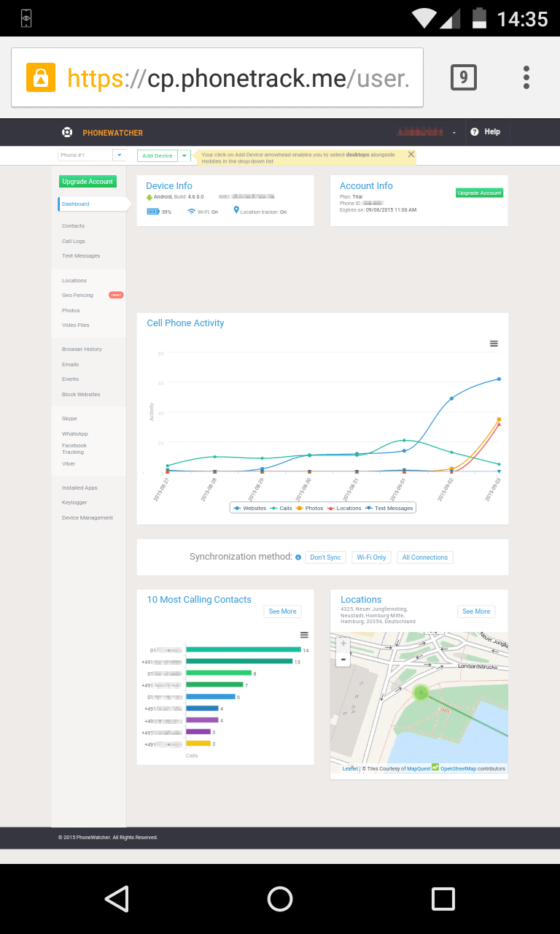Open Chrome three-dot overflow menu

(x=526, y=77)
